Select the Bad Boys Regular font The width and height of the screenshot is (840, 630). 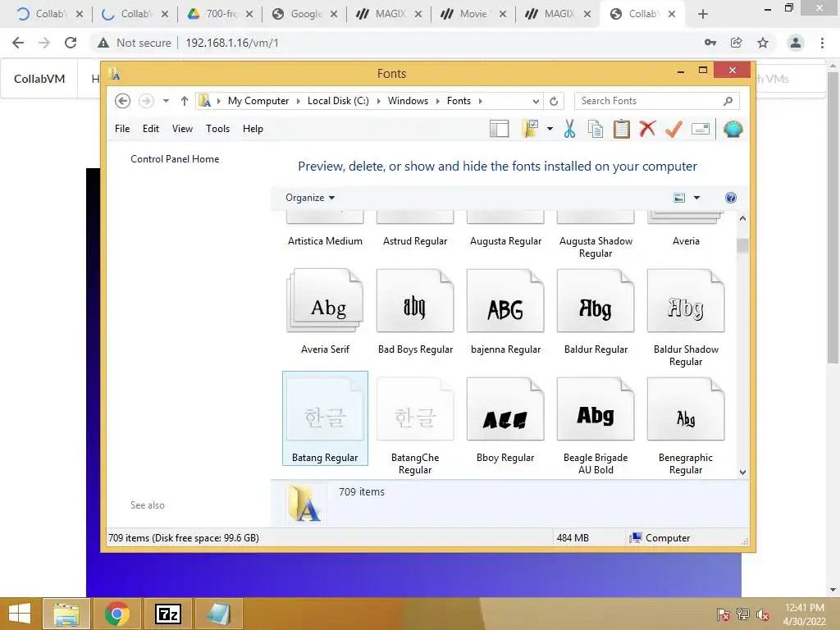415,312
